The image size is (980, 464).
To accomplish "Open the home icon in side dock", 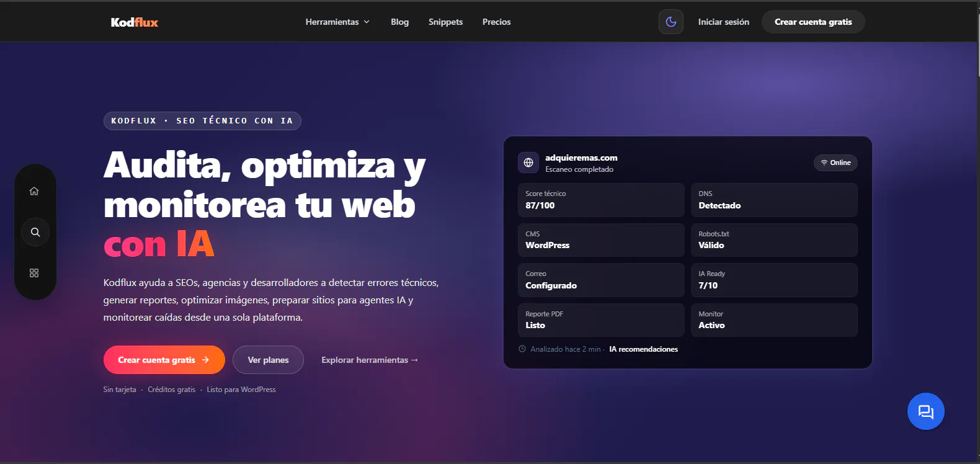I will pyautogui.click(x=34, y=191).
